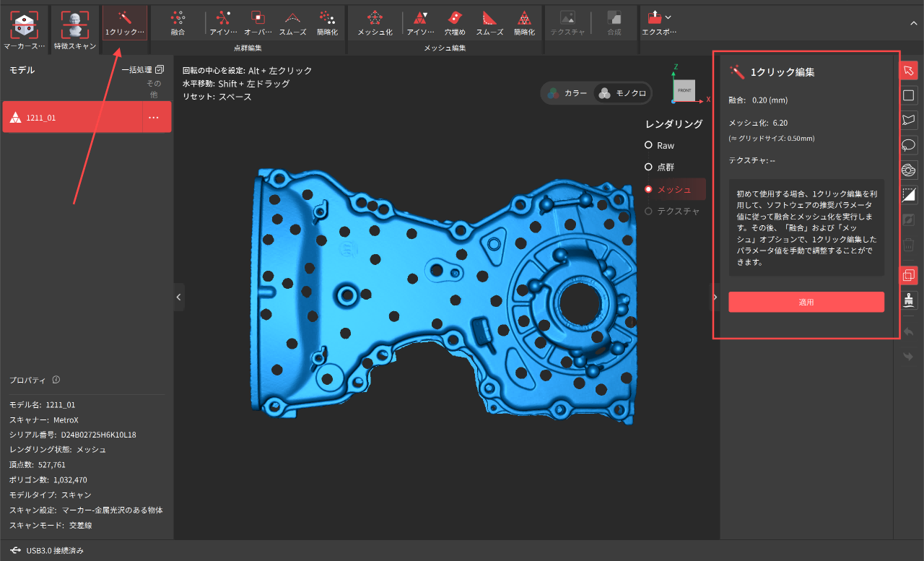Screen dimensions: 924x561
Task: Run the メッシュ化 meshing tool
Action: 375,22
